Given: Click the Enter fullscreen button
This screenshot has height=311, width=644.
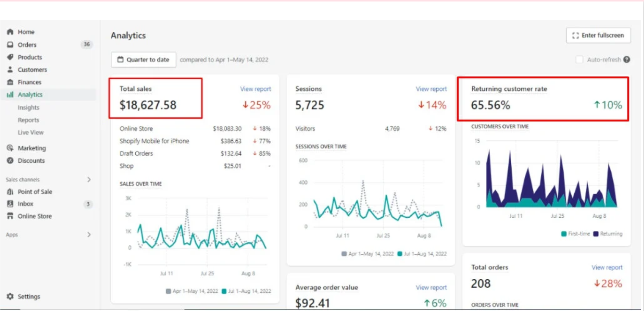Looking at the screenshot, I should click(598, 35).
